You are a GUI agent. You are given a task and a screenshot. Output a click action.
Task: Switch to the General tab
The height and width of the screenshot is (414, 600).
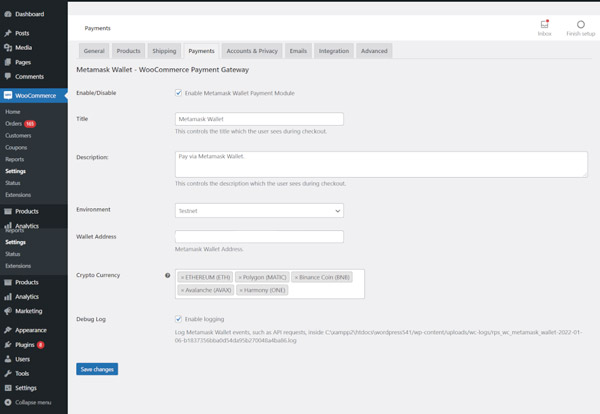[94, 51]
